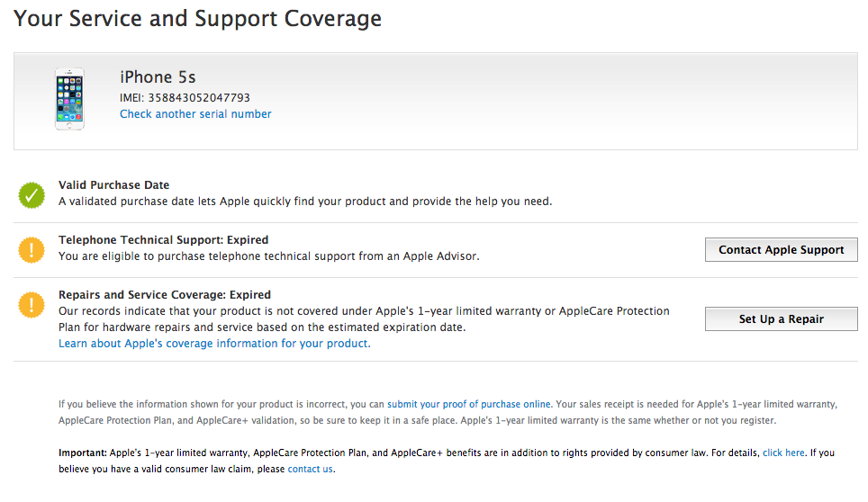Click Repairs and Service Coverage: Expired heading

(165, 295)
